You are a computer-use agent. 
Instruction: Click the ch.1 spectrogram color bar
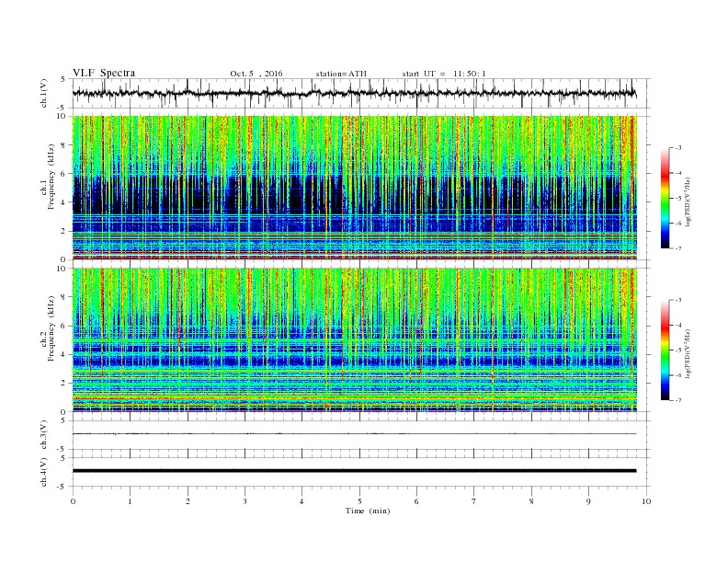point(665,198)
